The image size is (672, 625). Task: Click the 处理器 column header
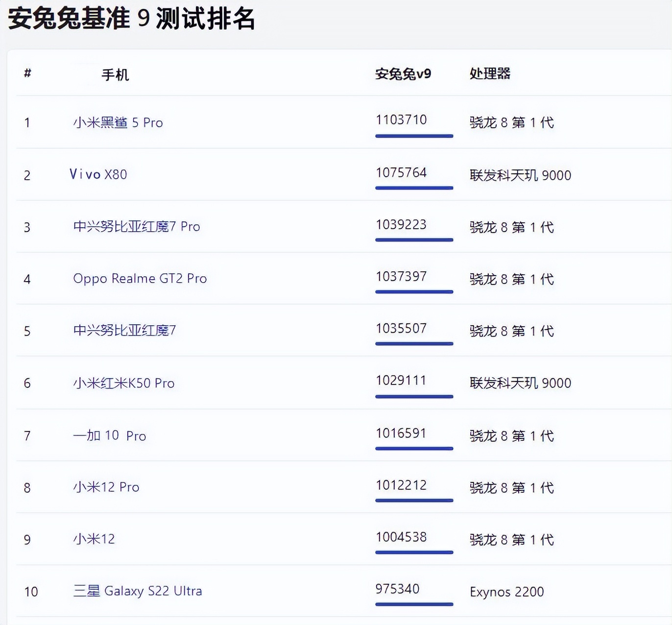[x=490, y=73]
